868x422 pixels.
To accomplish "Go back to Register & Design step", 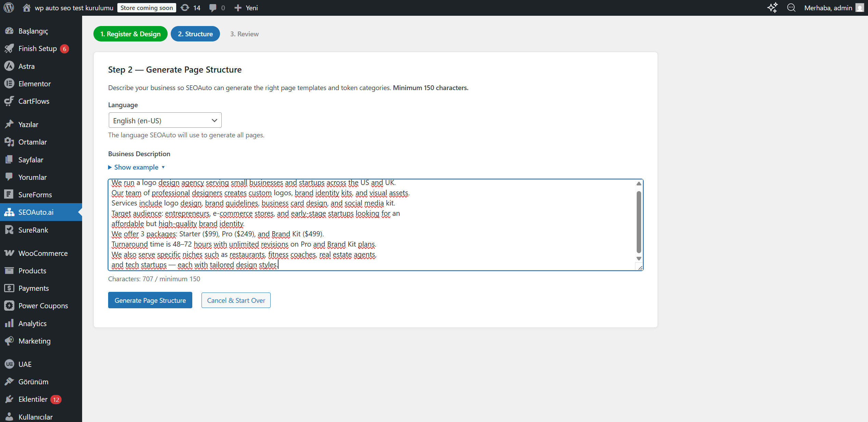I will [130, 34].
